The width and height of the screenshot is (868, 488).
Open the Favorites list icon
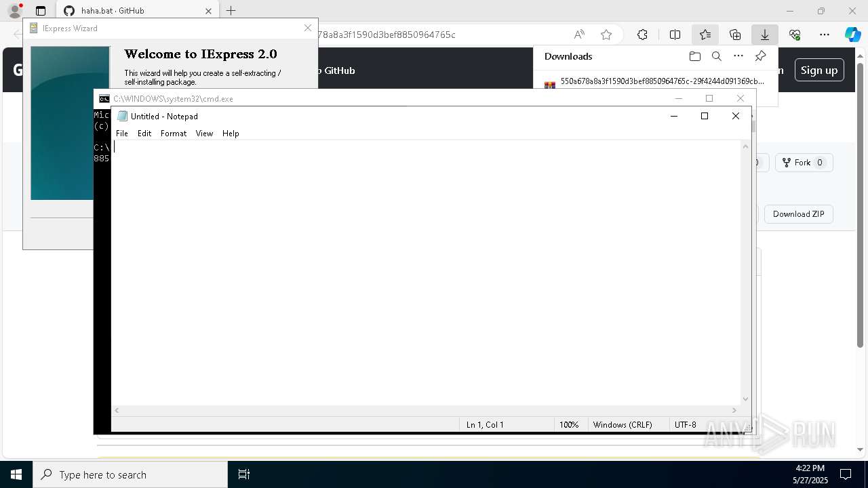tap(705, 35)
